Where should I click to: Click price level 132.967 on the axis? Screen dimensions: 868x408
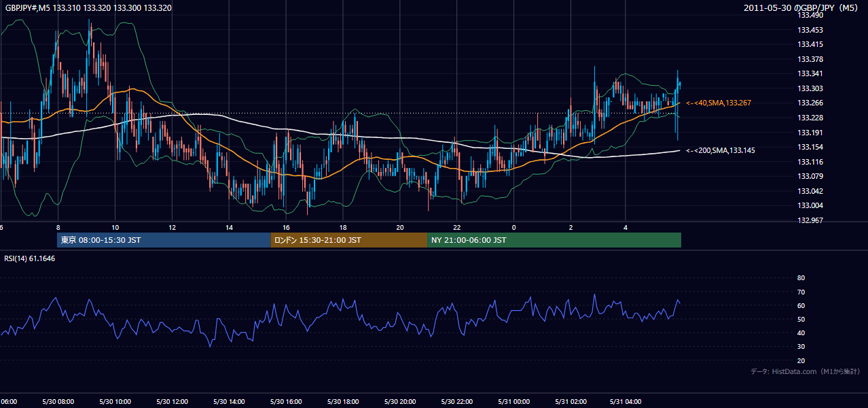pos(810,220)
